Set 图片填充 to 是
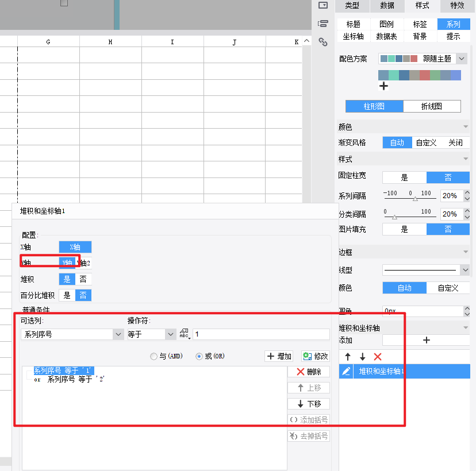This screenshot has height=471, width=476. 404,229
